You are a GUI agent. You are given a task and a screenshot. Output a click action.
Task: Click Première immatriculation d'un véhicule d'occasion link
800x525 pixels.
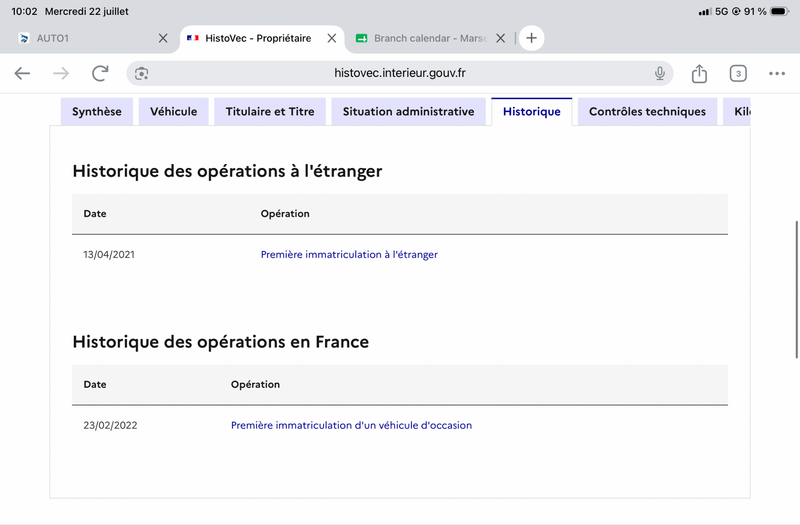click(x=351, y=426)
